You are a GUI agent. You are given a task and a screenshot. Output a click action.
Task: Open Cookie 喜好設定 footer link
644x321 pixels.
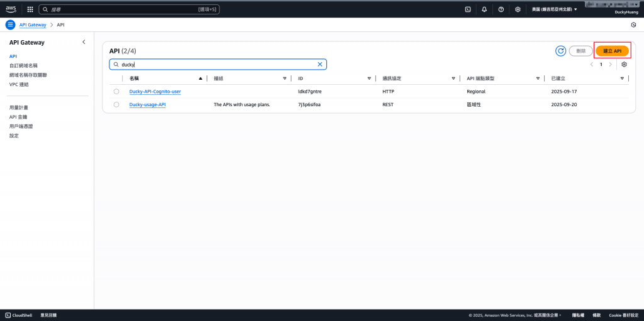[x=624, y=315]
